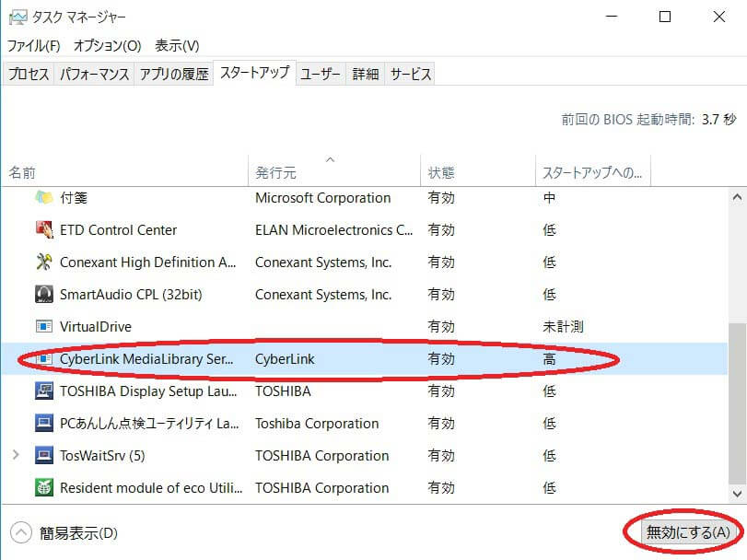Click the SmartAudio CPL headphone icon
The width and height of the screenshot is (747, 560).
point(44,295)
